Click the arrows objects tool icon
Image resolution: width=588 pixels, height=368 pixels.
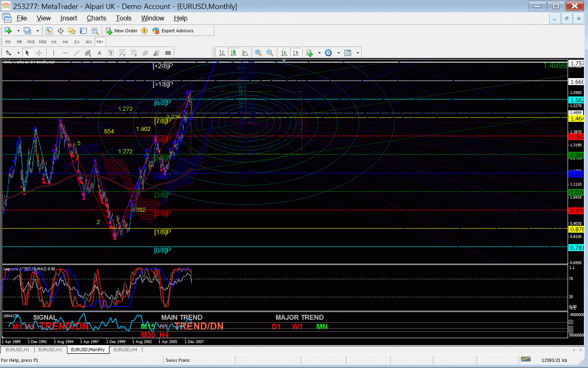click(8, 53)
